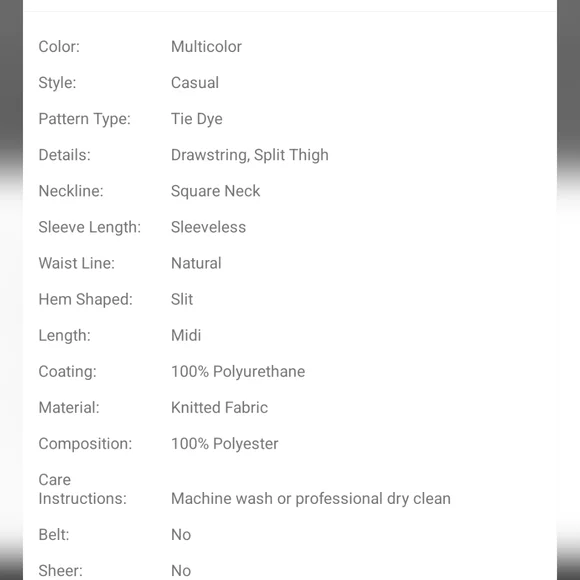Screen dimensions: 580x580
Task: Select the 100% Polyurethane coating value
Action: click(x=238, y=372)
